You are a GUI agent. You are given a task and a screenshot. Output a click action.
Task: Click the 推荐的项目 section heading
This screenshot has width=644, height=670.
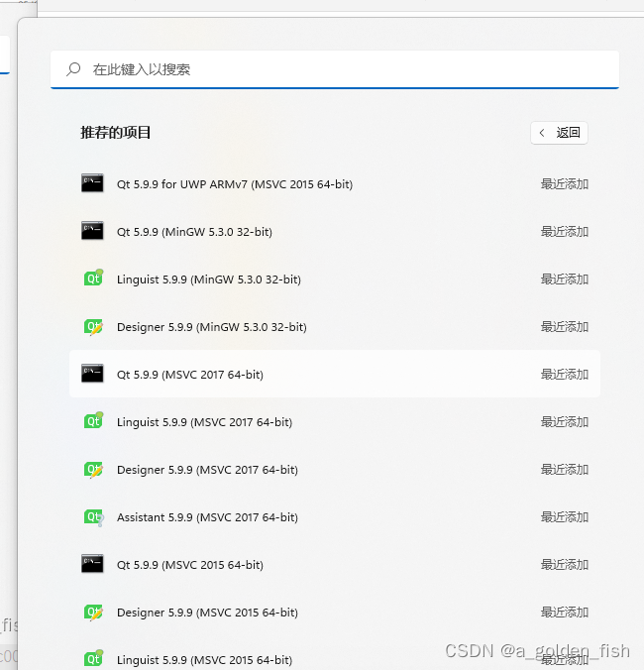pos(115,133)
